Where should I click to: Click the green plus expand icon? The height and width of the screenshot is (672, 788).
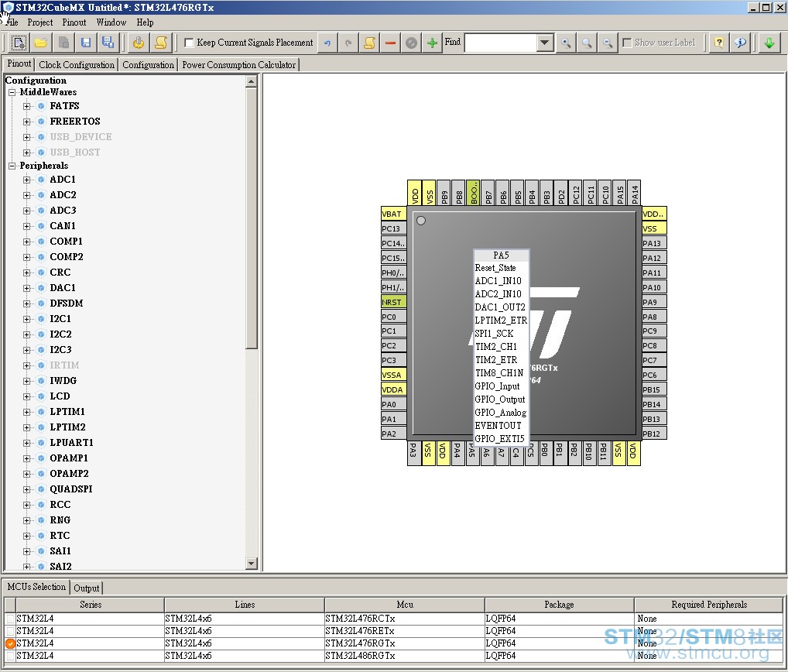click(x=432, y=43)
